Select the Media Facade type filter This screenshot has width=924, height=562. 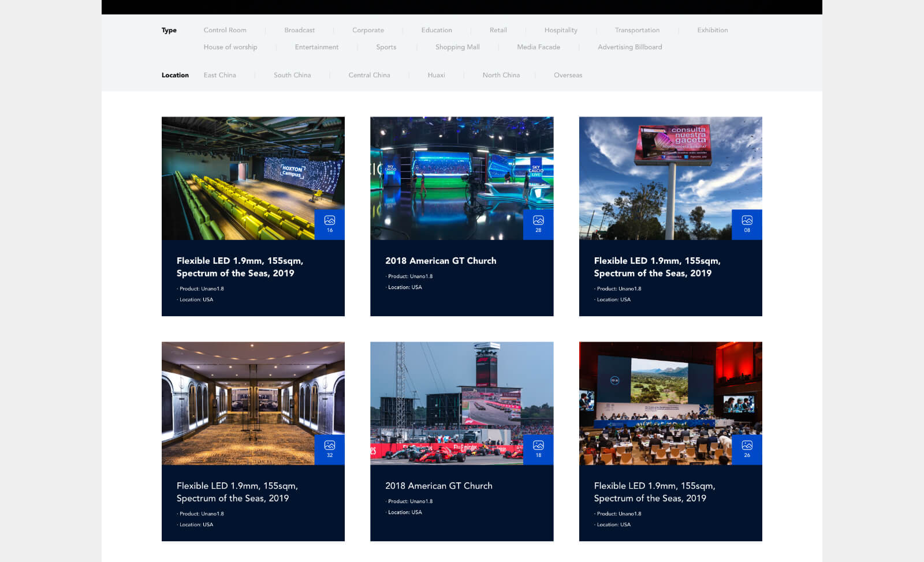pyautogui.click(x=538, y=47)
